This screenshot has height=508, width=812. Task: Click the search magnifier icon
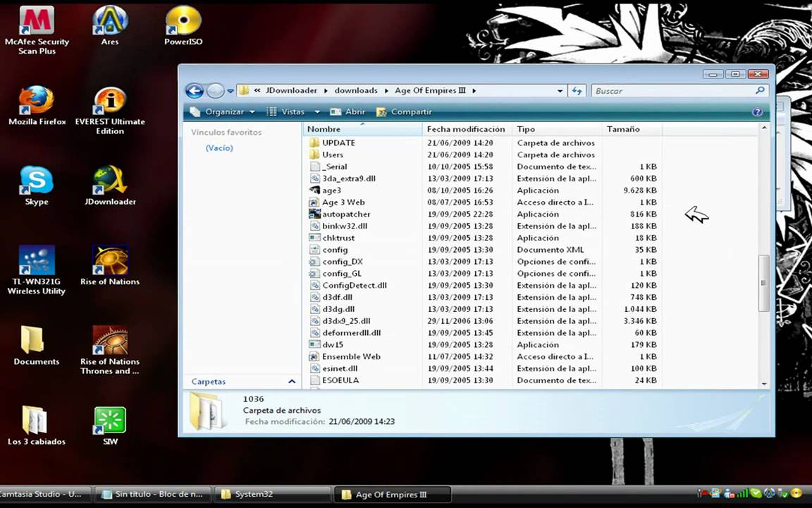pos(760,90)
